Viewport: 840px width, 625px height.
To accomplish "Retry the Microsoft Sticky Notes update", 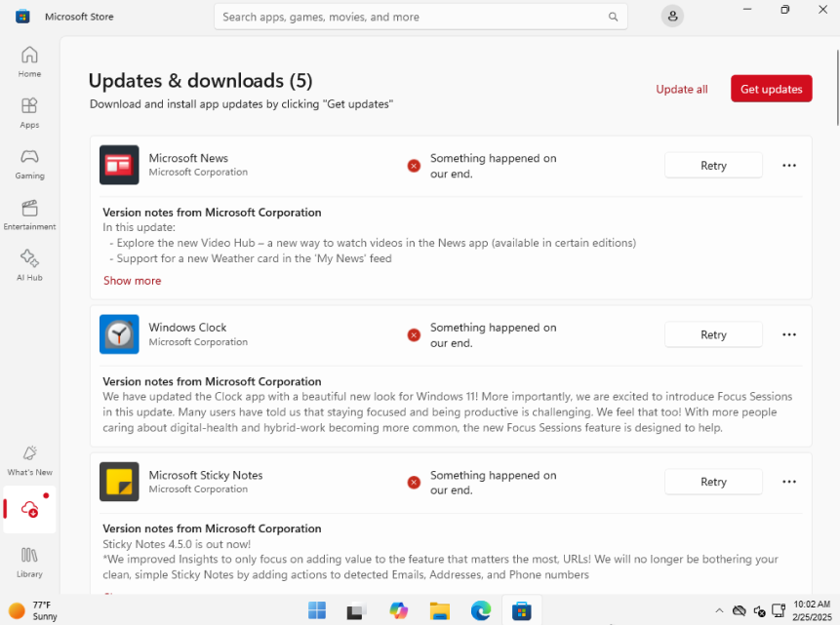I will tap(713, 482).
